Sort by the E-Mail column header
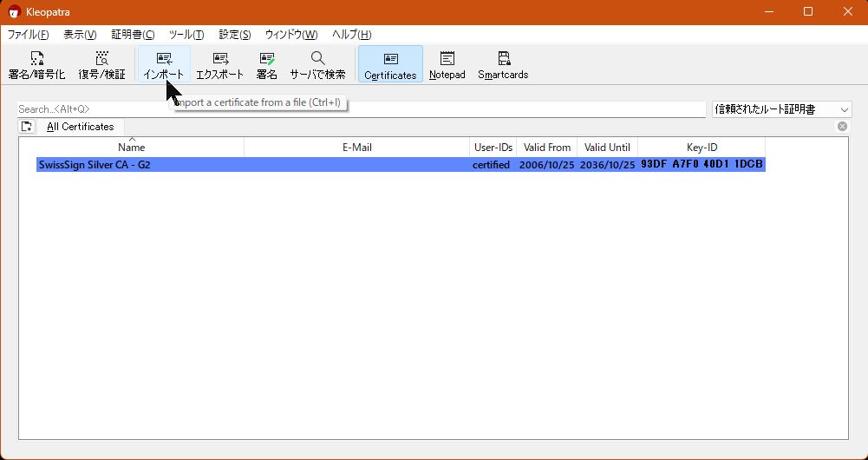The height and width of the screenshot is (460, 868). coord(357,148)
